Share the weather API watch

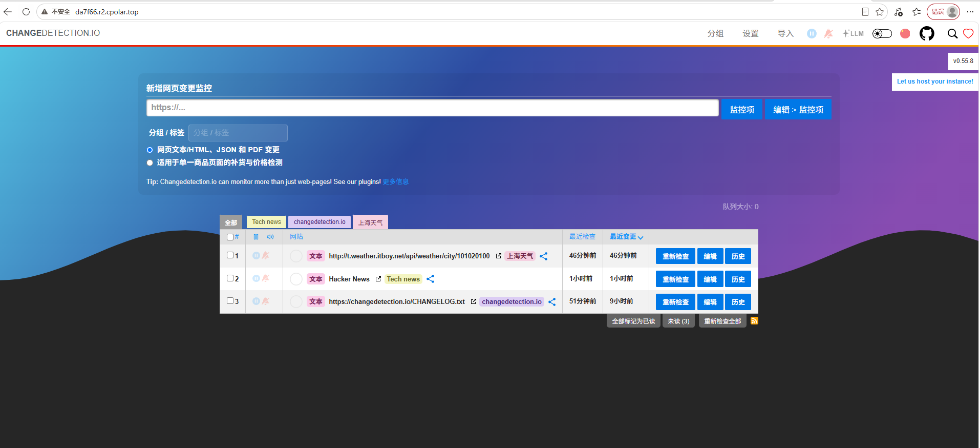coord(544,256)
